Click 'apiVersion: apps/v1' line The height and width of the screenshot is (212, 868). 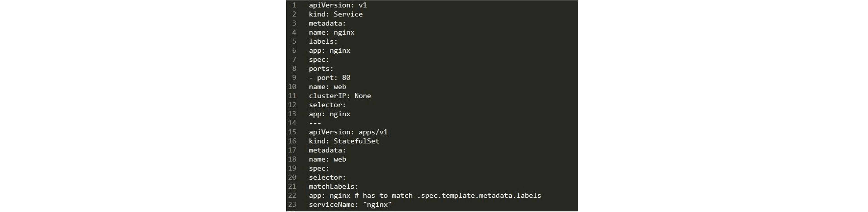[x=348, y=132]
